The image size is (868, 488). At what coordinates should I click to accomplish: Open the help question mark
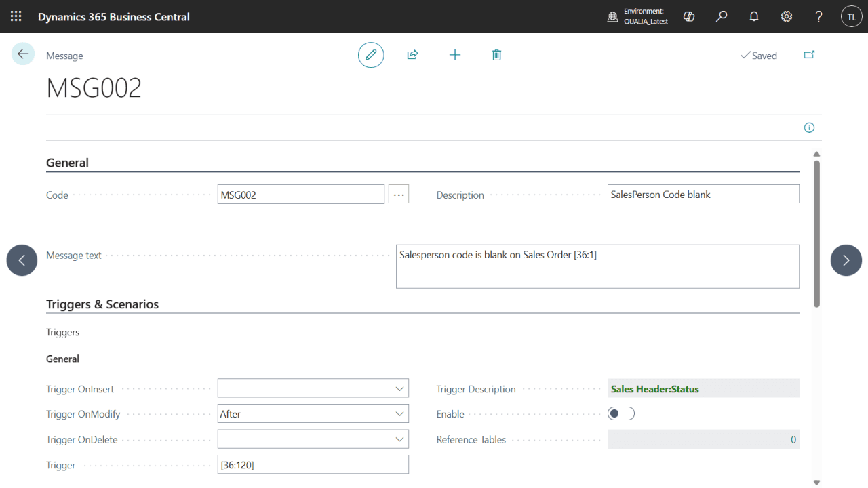click(x=819, y=16)
